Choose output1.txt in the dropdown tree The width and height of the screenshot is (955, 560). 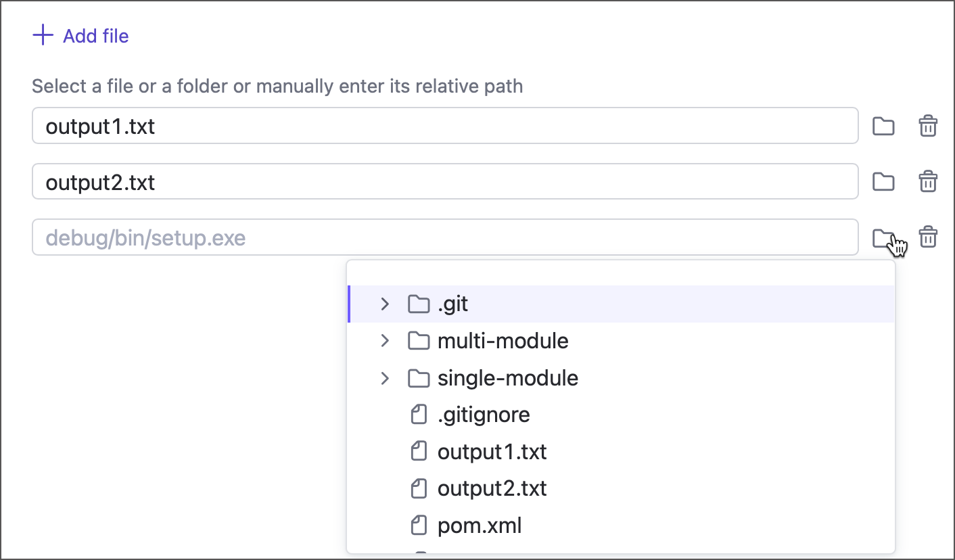621,451
